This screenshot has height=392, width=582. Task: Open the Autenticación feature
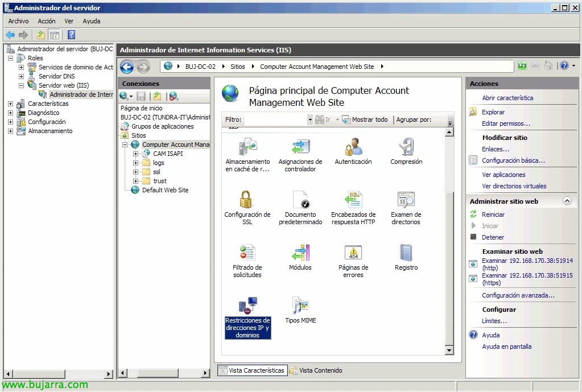point(353,151)
